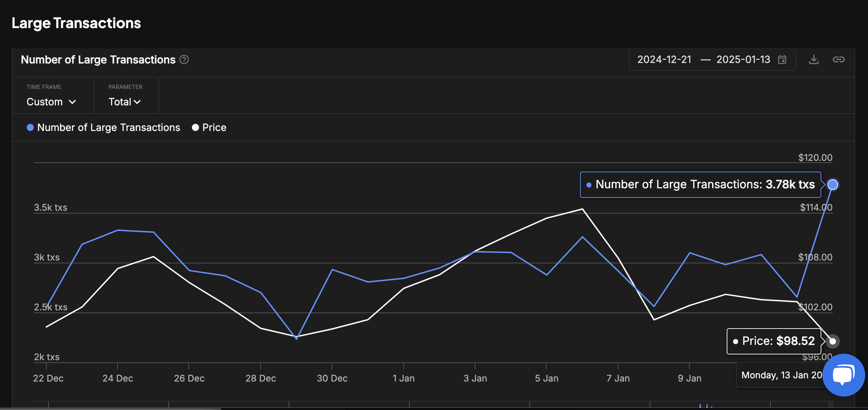The height and width of the screenshot is (410, 868).
Task: Click the 3.78k txs tooltip box
Action: point(700,184)
